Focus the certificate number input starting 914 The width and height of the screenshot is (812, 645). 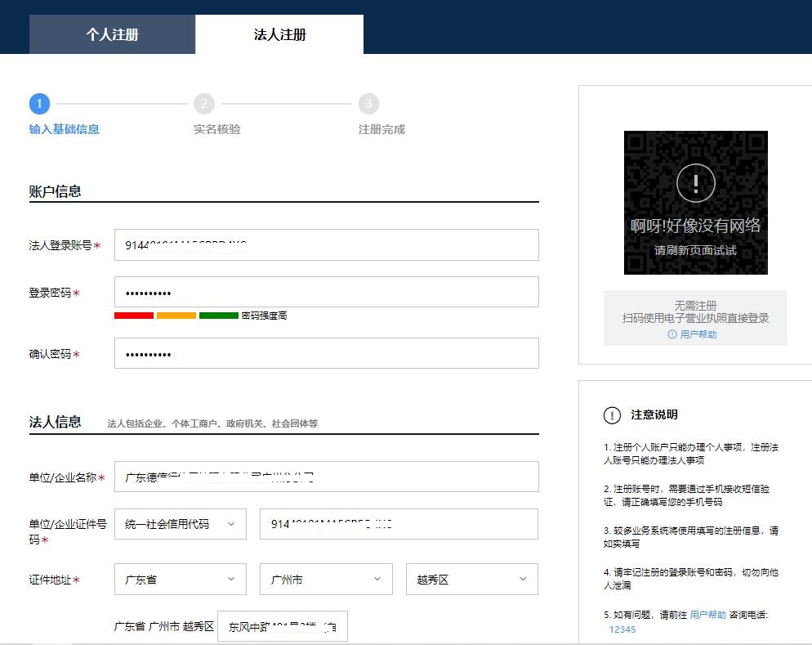coord(399,524)
